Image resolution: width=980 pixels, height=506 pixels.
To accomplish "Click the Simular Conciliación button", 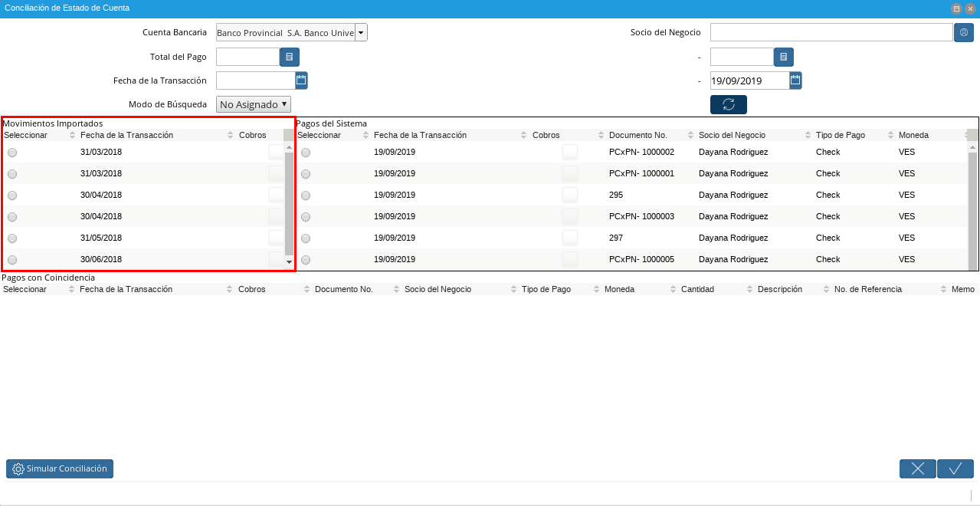I will tap(60, 468).
